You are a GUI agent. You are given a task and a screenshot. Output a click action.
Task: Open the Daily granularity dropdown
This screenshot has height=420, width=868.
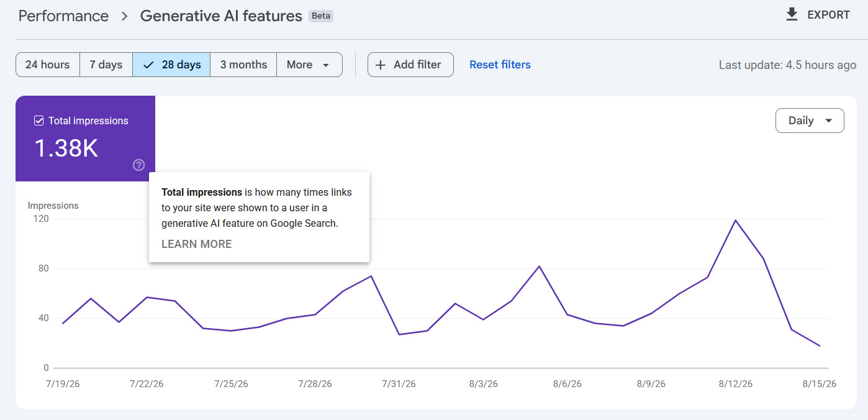click(810, 121)
